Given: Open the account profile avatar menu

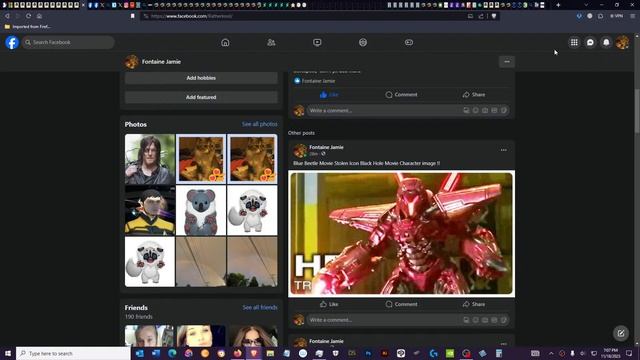Looking at the screenshot, I should pyautogui.click(x=622, y=42).
